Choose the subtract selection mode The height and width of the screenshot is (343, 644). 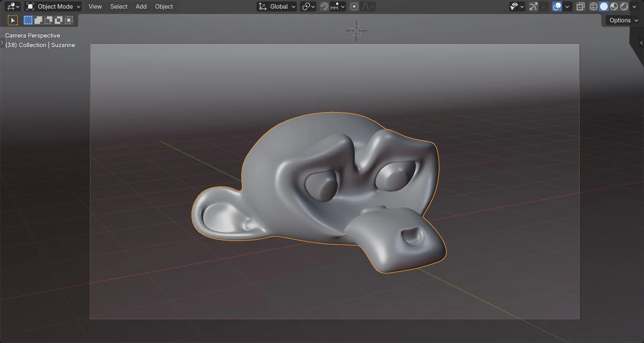pos(48,20)
